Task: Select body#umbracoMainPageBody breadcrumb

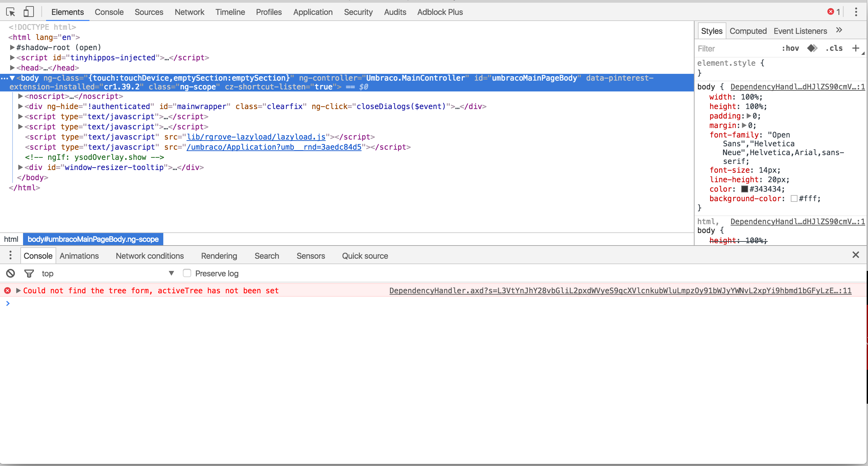Action: (93, 239)
